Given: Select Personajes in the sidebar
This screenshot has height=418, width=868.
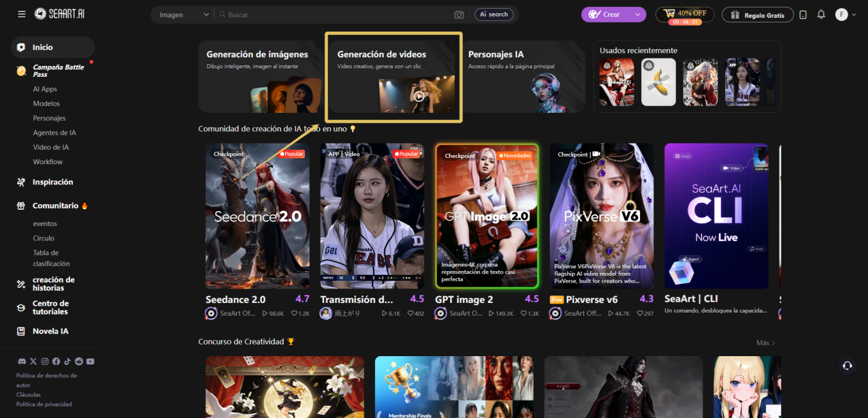Looking at the screenshot, I should coord(49,118).
